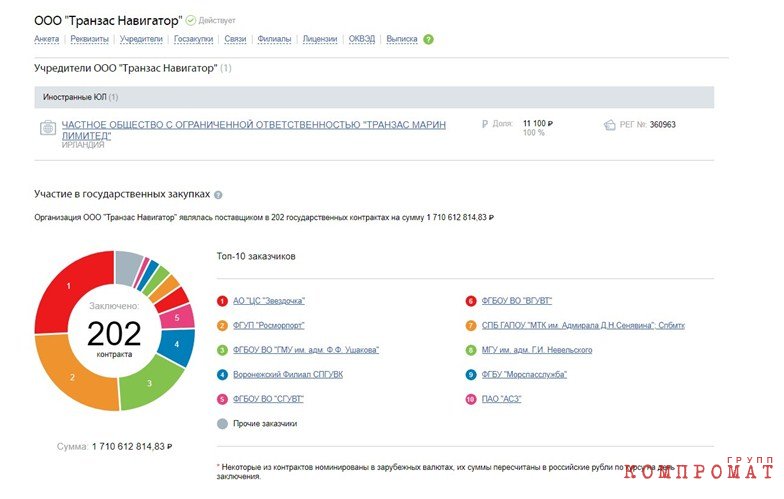
Task: Click the ruble share icon near Доля
Action: tap(484, 124)
